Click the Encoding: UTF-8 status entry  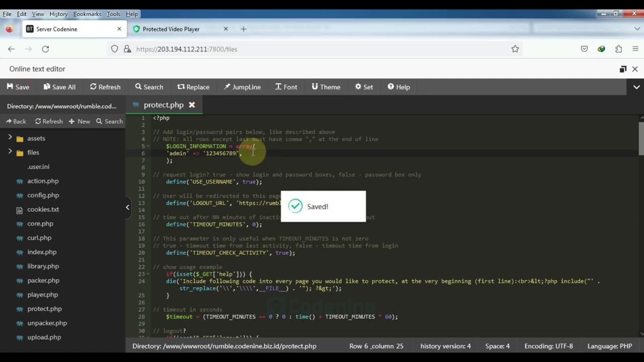click(x=548, y=346)
